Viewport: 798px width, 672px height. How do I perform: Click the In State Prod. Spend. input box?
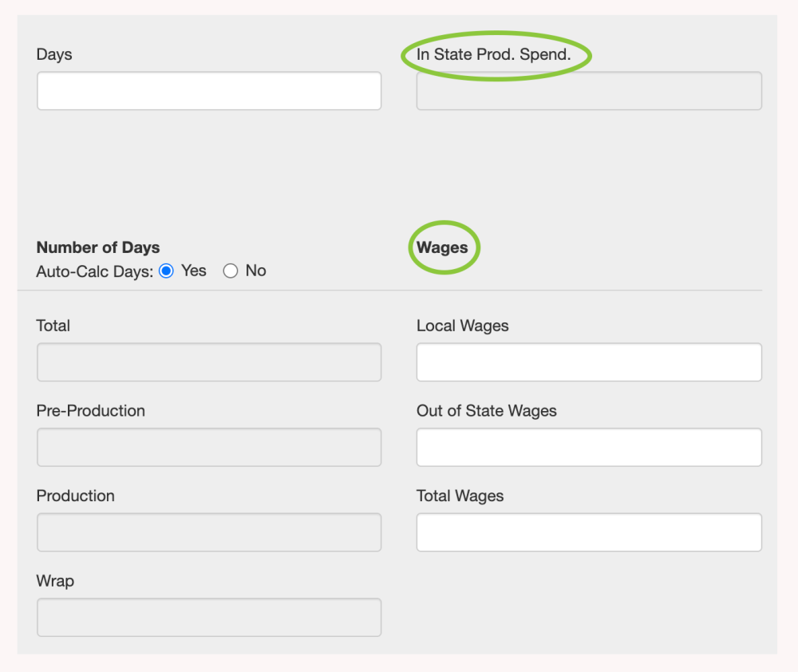pos(589,91)
